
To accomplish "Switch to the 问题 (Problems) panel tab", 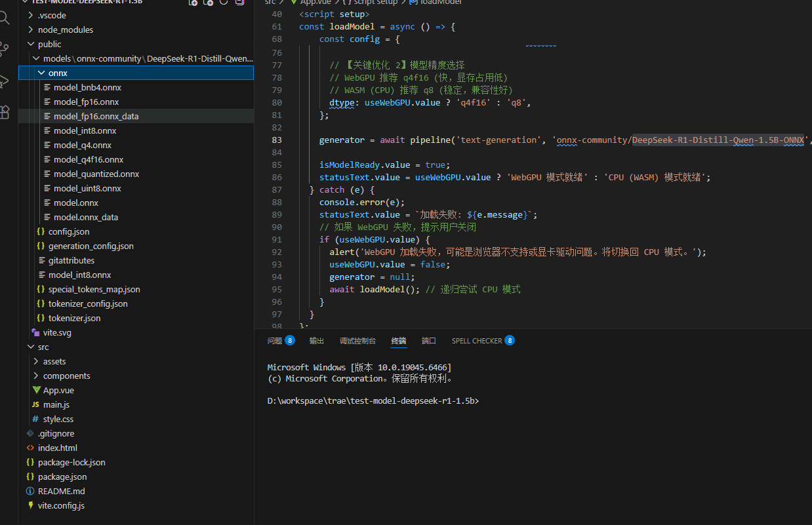I will [275, 341].
